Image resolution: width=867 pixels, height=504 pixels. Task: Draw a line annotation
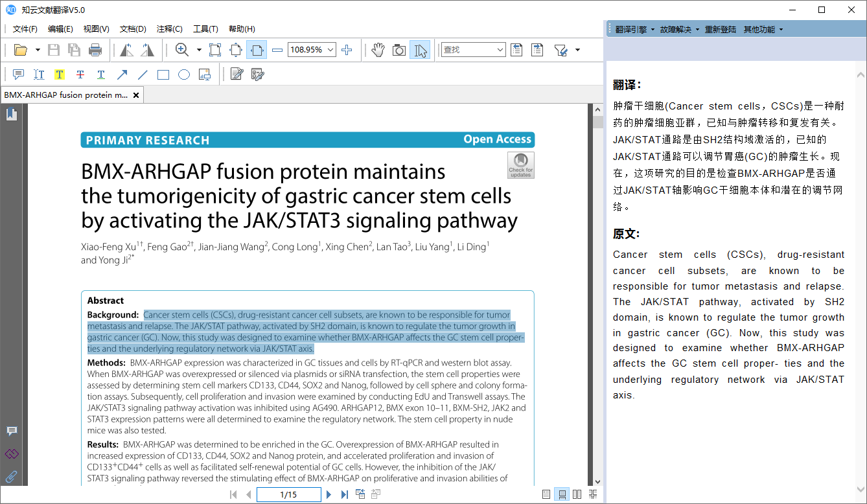coord(143,74)
